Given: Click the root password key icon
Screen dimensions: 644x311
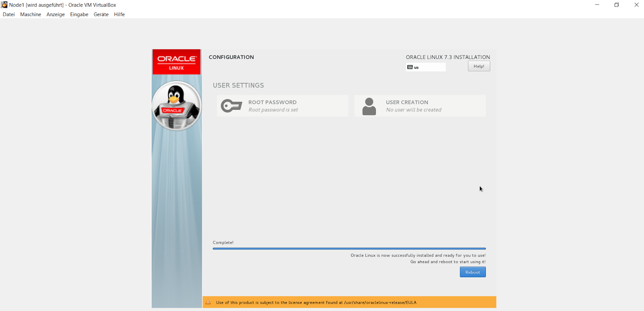Looking at the screenshot, I should pyautogui.click(x=231, y=106).
